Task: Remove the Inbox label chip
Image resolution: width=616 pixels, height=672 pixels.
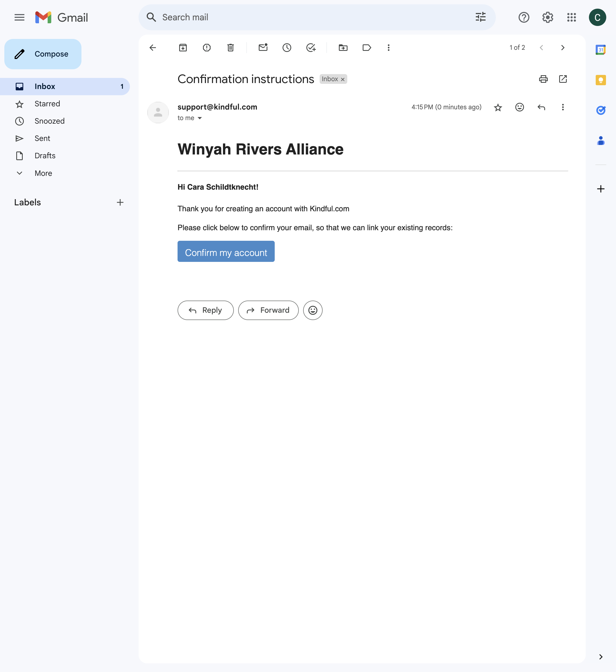Action: (x=343, y=79)
